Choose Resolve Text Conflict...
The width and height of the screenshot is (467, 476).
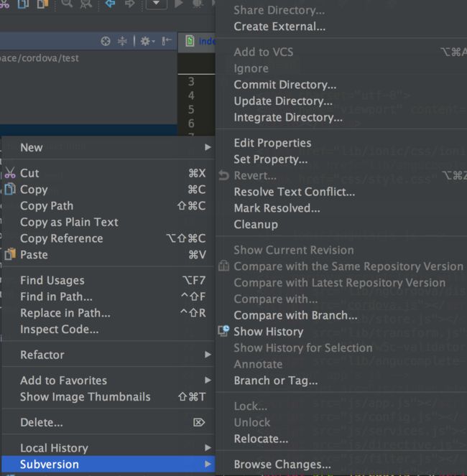point(341,192)
